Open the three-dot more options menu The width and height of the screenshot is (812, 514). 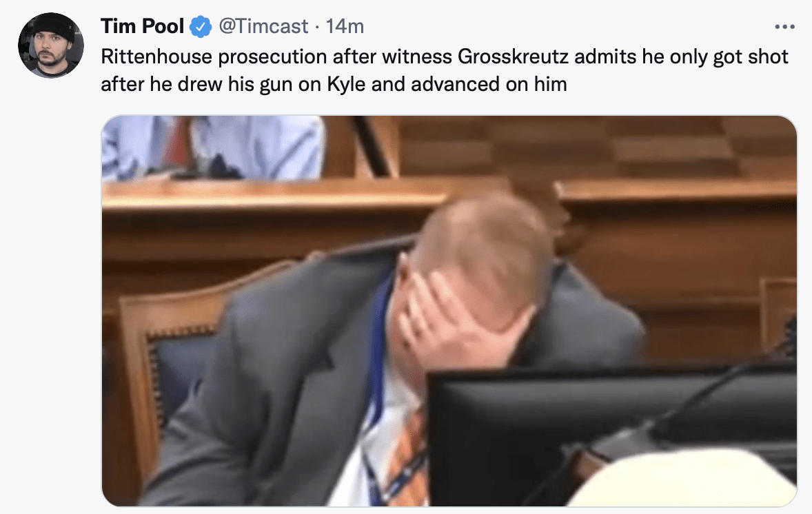click(x=784, y=26)
